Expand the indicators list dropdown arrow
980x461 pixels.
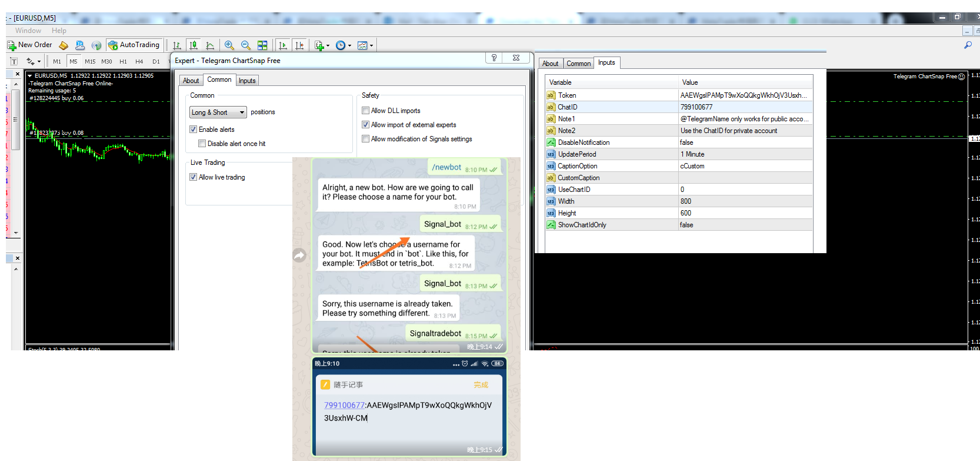[328, 45]
